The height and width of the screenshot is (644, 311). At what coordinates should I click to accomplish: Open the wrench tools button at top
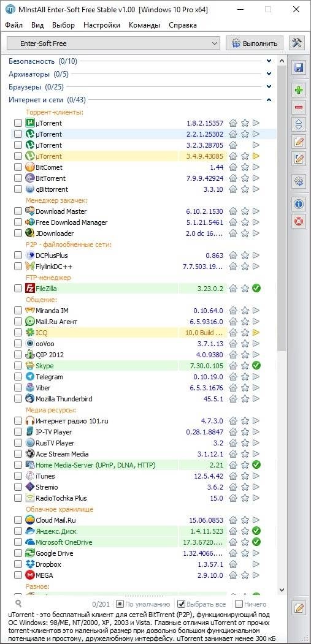[297, 43]
